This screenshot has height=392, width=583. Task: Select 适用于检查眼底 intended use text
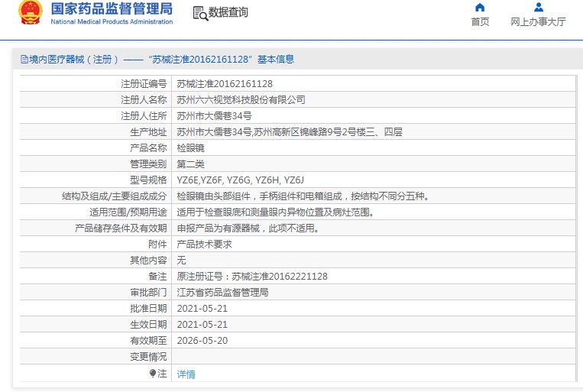point(275,212)
